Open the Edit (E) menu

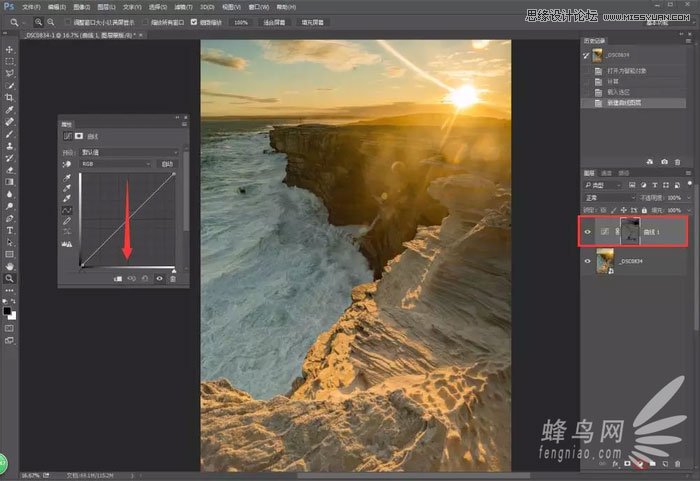click(57, 7)
